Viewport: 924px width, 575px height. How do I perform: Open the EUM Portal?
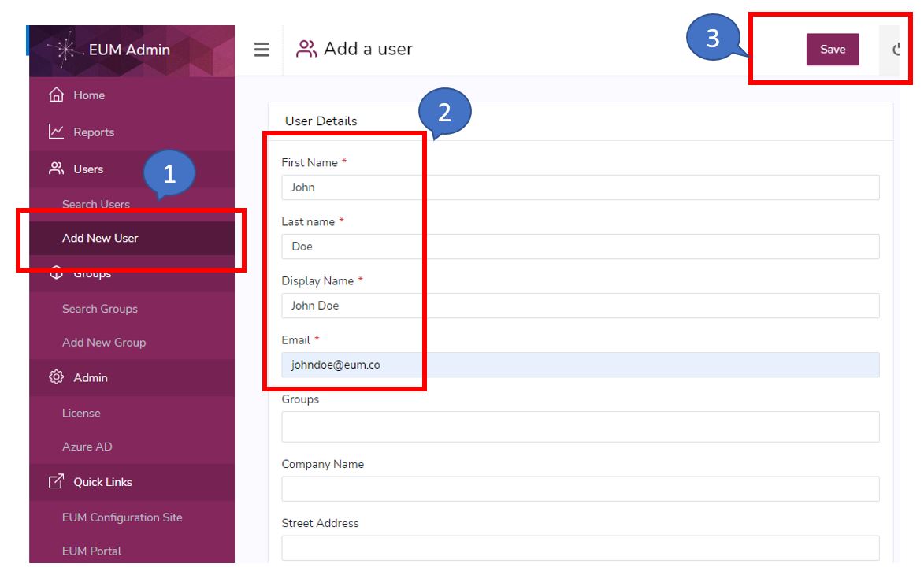click(x=92, y=551)
